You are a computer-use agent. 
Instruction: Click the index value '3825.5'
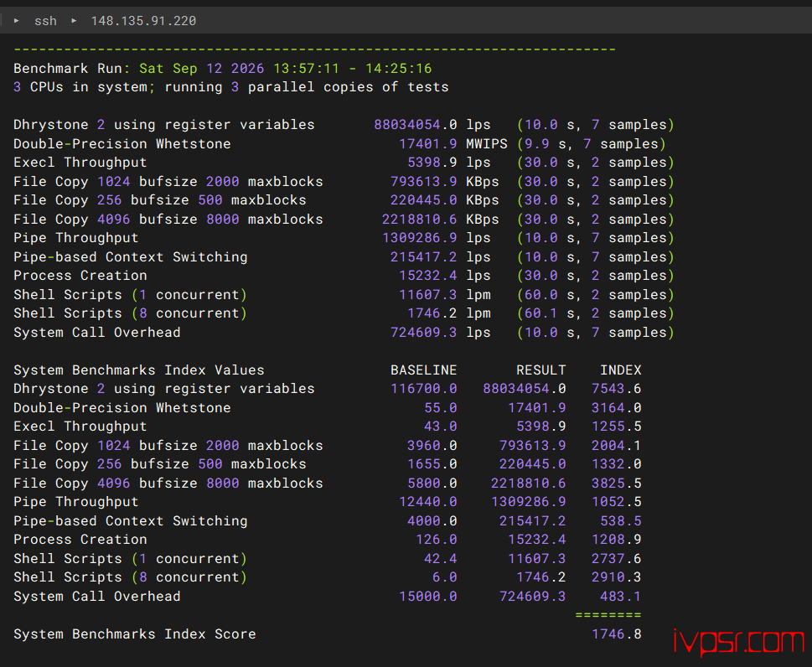(x=616, y=483)
